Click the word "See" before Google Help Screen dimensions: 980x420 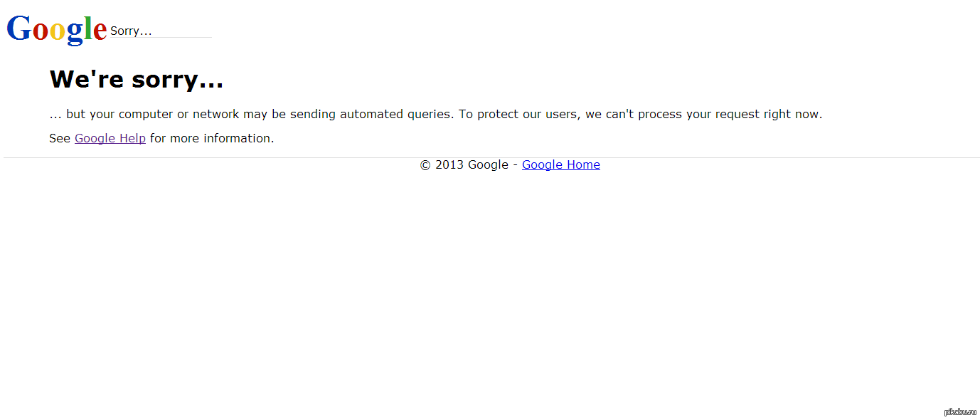coord(60,138)
